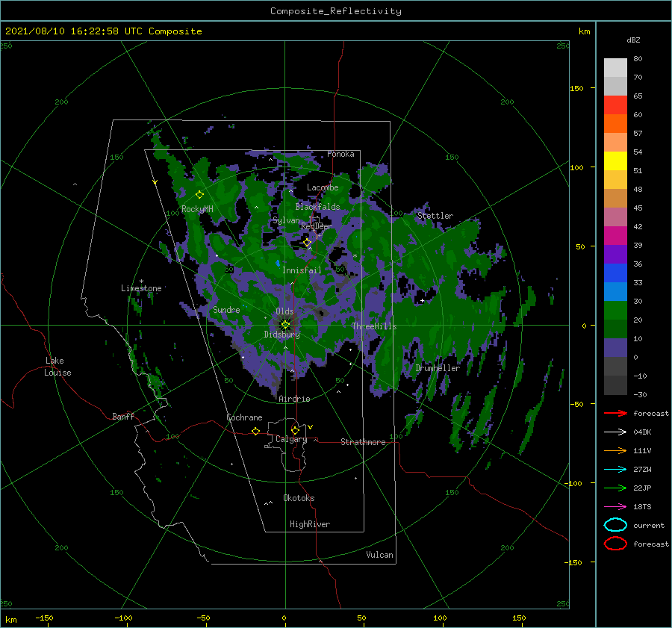This screenshot has width=672, height=628.
Task: Click the Blackfalds town label
Action: click(317, 207)
